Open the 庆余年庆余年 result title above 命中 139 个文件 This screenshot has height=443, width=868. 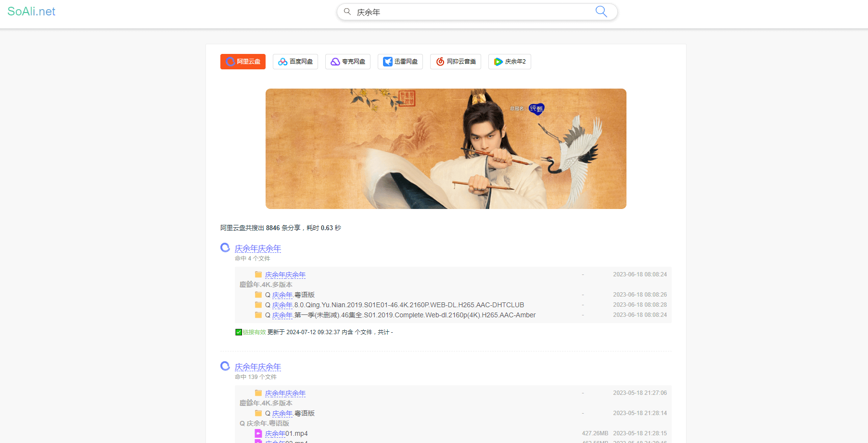pos(258,367)
